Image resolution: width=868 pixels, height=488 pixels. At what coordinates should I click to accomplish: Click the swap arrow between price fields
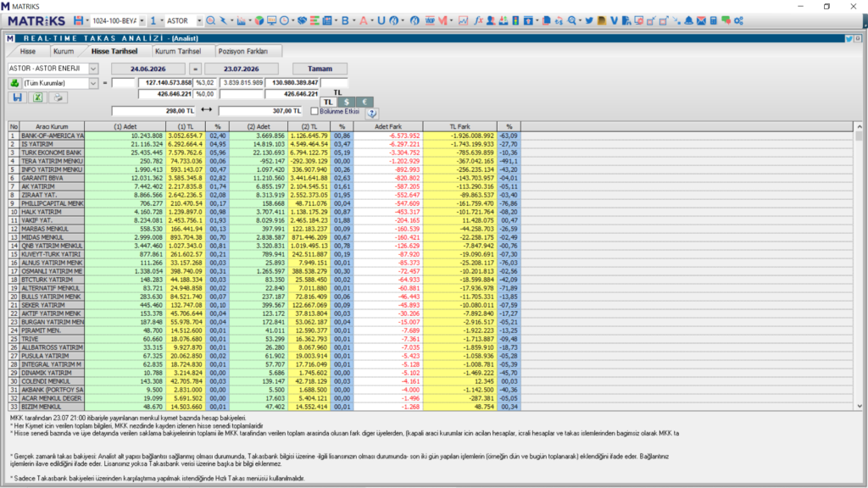pyautogui.click(x=207, y=111)
